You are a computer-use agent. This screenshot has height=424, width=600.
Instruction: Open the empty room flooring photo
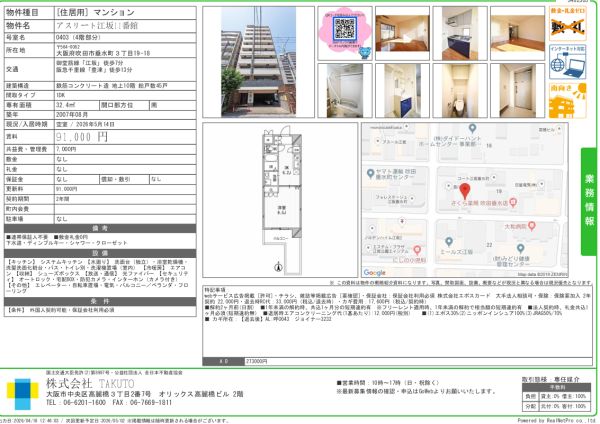[517, 33]
